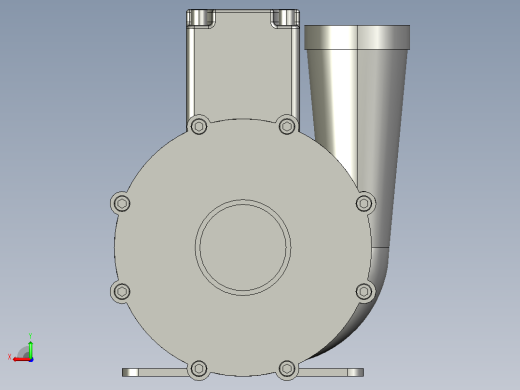Image resolution: width=520 pixels, height=390 pixels.
Task: Select the bottom-right hex bolt near the base
Action: (287, 369)
